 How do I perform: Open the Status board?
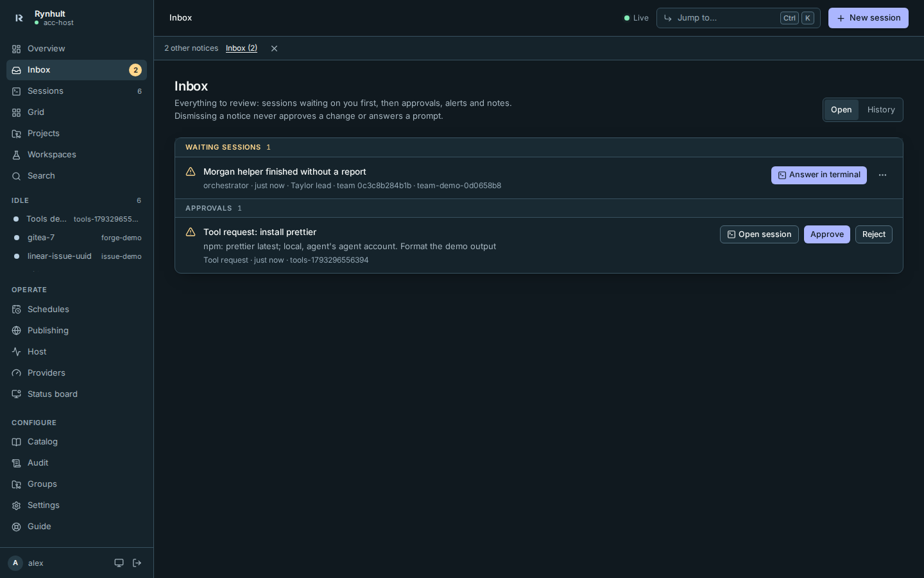point(76,394)
